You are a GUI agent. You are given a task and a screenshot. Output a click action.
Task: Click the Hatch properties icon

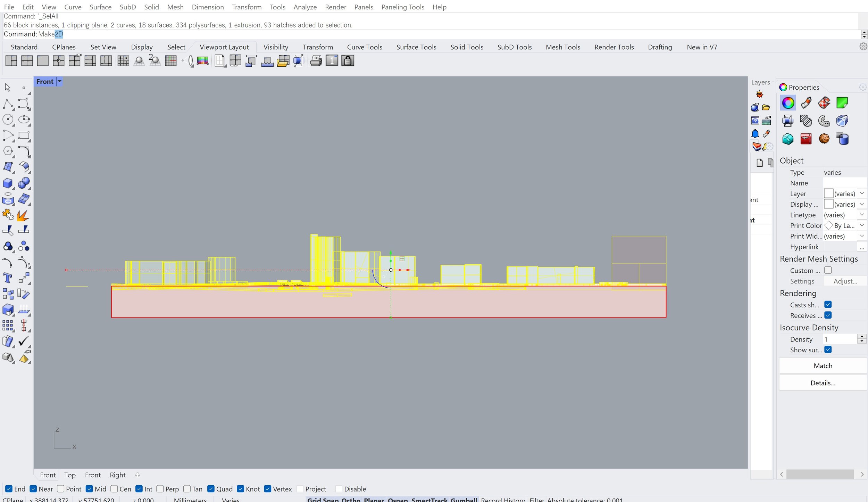pyautogui.click(x=806, y=121)
